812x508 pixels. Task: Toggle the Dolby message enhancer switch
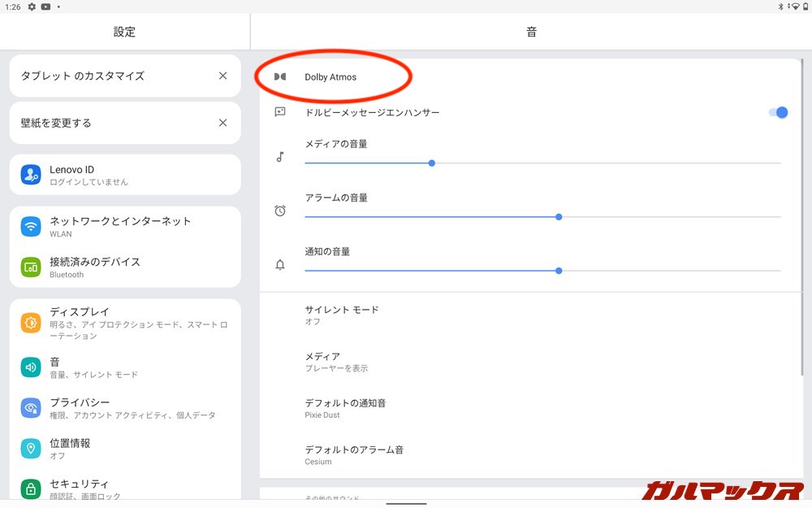(x=778, y=112)
